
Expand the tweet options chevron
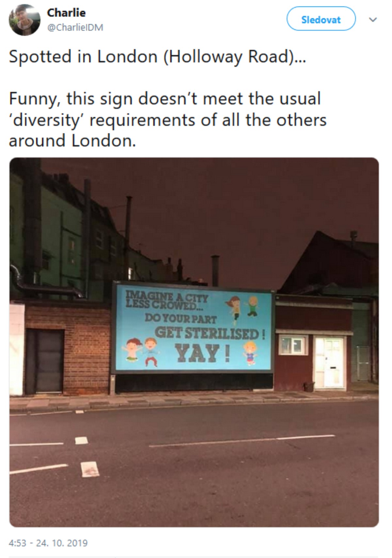(373, 20)
